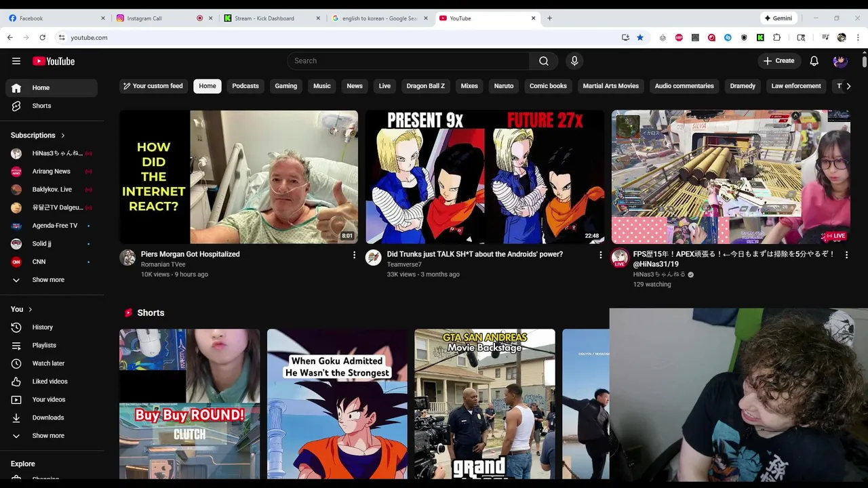Viewport: 868px width, 488px height.
Task: Open the notifications bell
Action: 814,61
